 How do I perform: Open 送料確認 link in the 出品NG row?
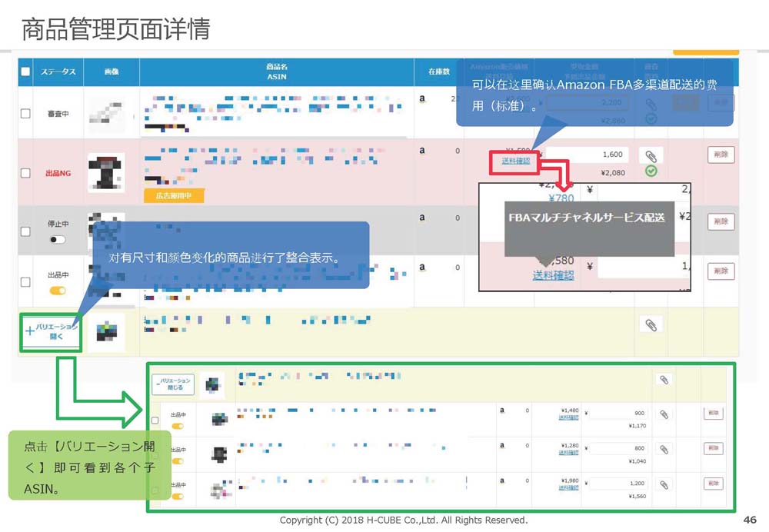(515, 161)
